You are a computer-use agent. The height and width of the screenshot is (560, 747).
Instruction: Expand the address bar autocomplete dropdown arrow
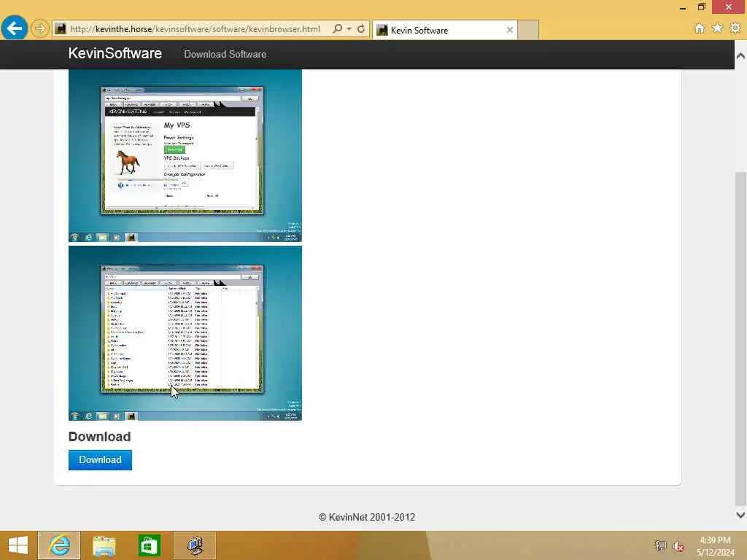(349, 29)
